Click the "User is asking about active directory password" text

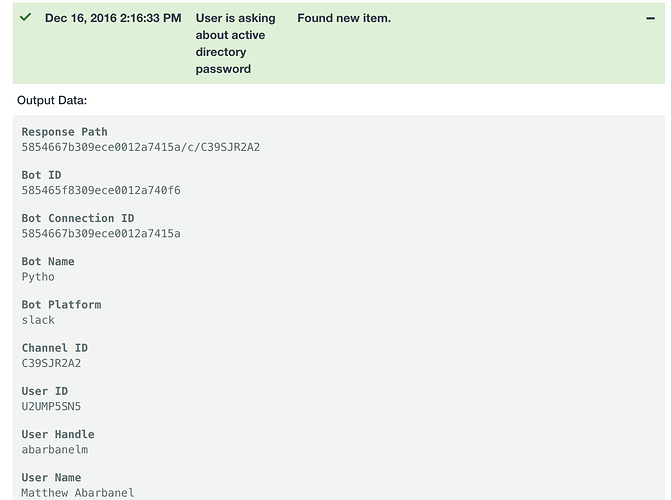tap(235, 43)
